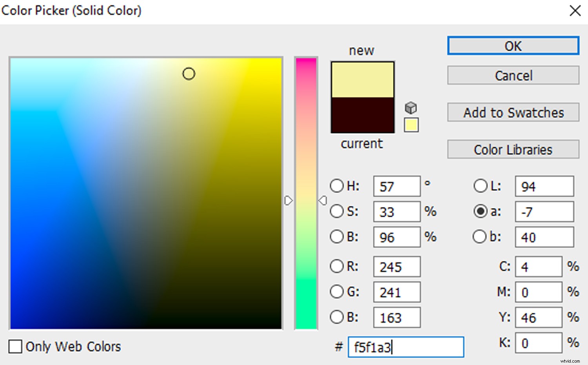Open Color Libraries

513,149
